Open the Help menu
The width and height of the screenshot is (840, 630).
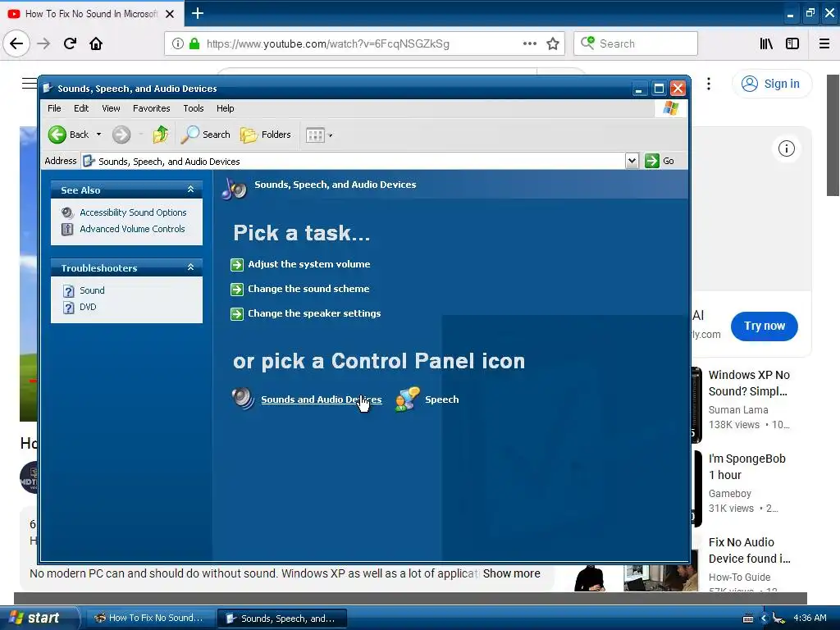coord(225,108)
